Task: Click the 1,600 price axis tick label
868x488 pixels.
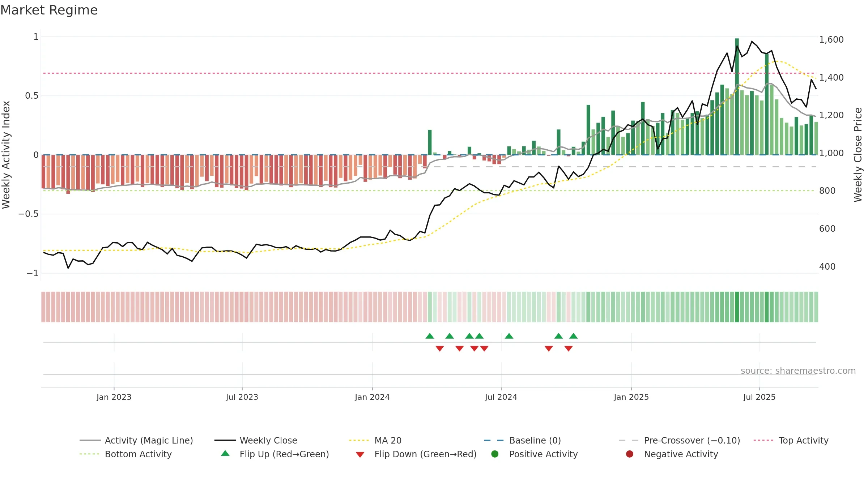Action: [x=831, y=40]
